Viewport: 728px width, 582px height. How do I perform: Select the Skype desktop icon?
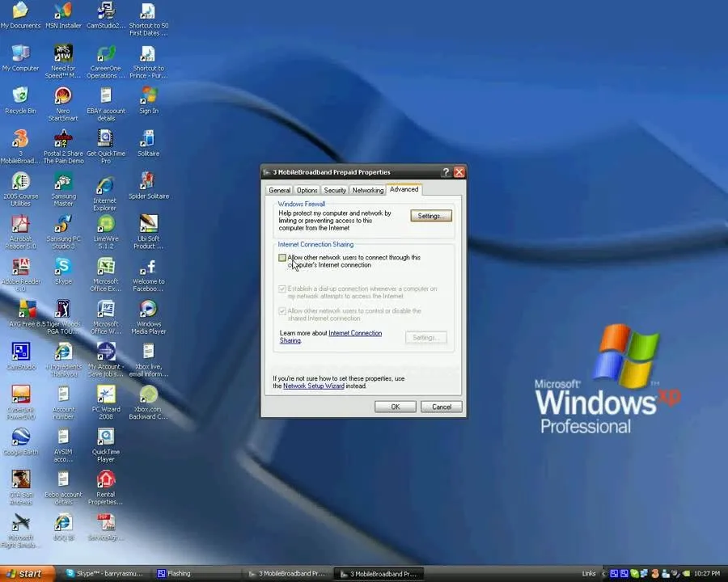(63, 271)
